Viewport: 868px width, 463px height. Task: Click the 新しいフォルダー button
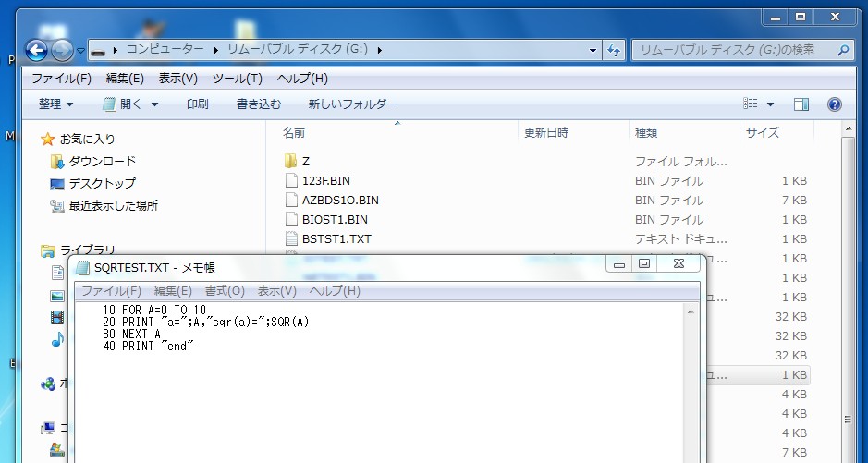pyautogui.click(x=352, y=104)
